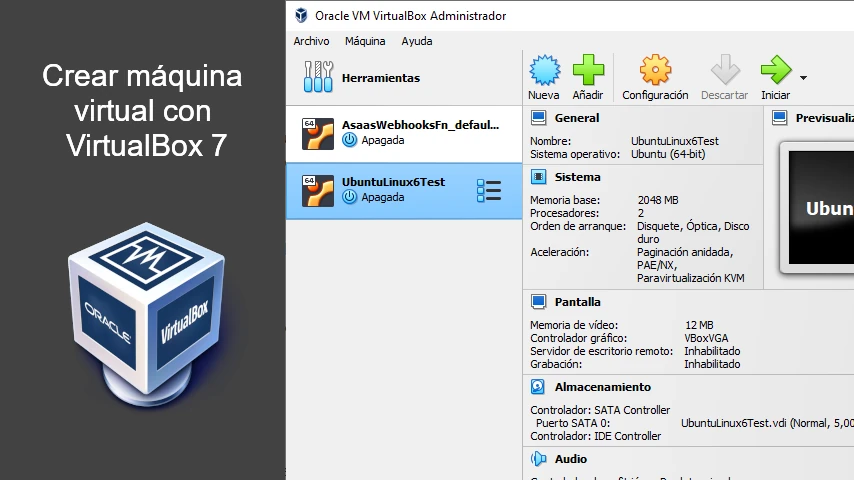Open the Sistema section header

coord(577,177)
